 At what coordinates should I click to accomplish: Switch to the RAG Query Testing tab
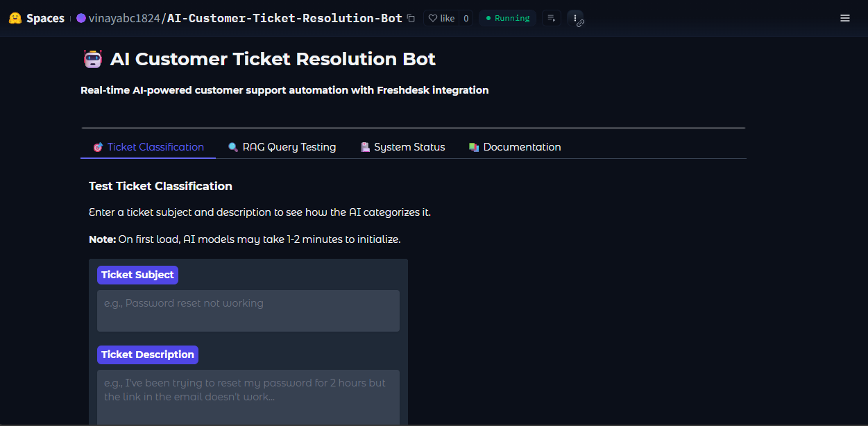[x=282, y=147]
